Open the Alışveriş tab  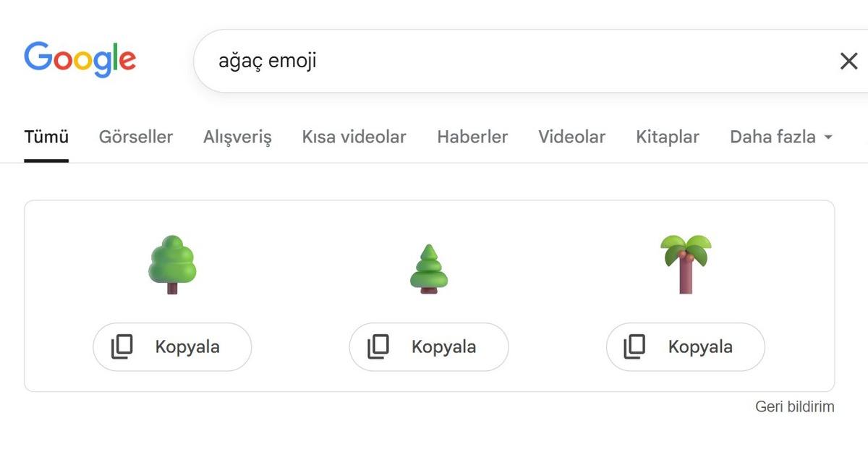(237, 137)
